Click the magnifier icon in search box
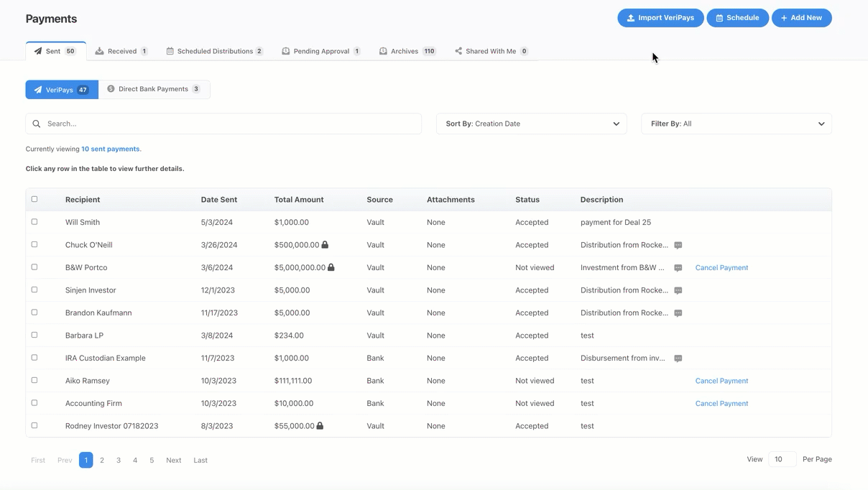This screenshot has width=868, height=490. pyautogui.click(x=37, y=124)
